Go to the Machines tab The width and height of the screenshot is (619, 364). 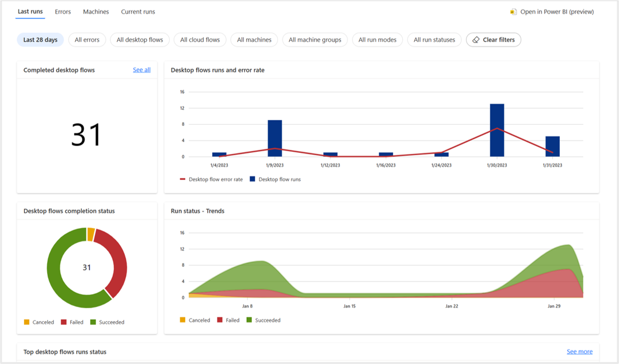pyautogui.click(x=95, y=12)
